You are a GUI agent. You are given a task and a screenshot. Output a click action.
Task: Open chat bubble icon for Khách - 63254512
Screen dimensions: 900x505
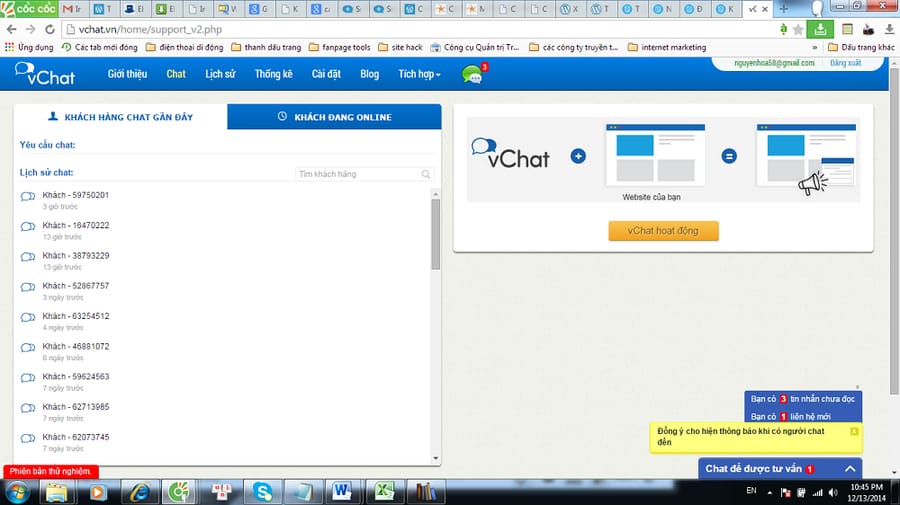point(28,317)
